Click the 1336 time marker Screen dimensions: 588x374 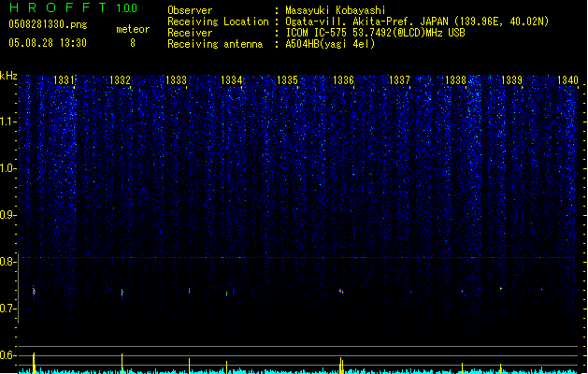343,79
